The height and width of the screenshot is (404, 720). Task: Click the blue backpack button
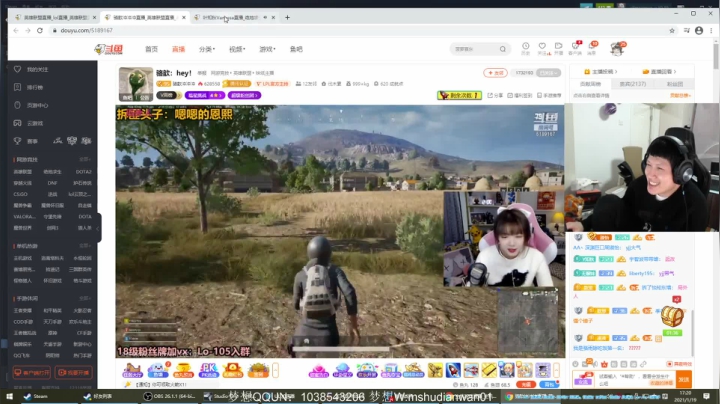click(548, 384)
